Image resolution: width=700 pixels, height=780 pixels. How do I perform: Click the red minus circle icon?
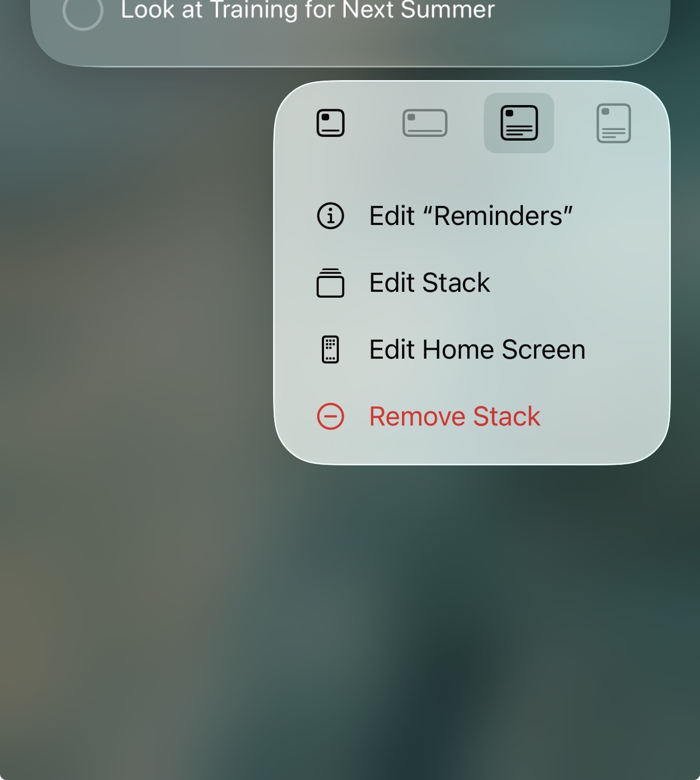click(330, 417)
